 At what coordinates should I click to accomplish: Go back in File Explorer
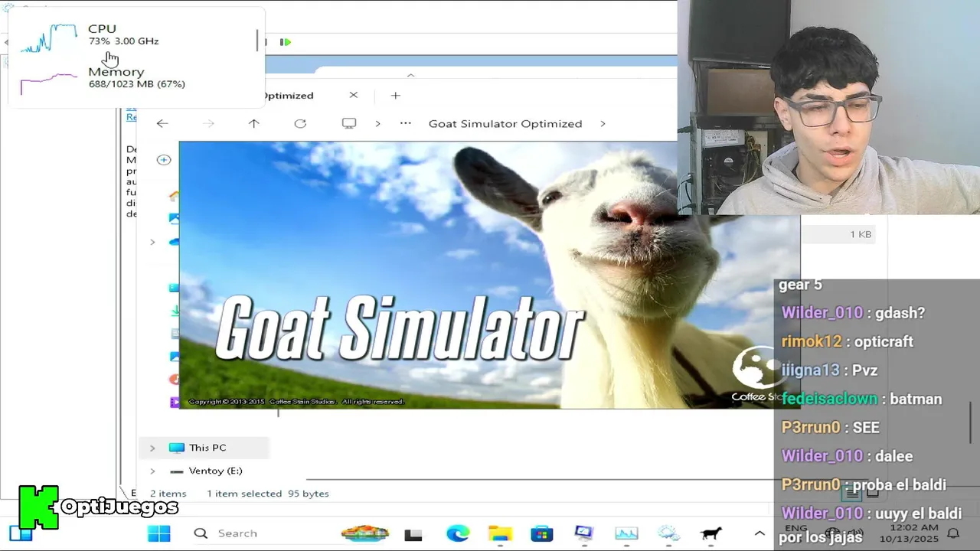[x=162, y=123]
